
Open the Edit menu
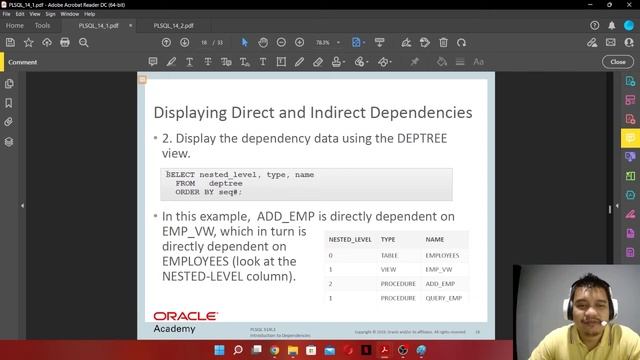click(x=20, y=14)
